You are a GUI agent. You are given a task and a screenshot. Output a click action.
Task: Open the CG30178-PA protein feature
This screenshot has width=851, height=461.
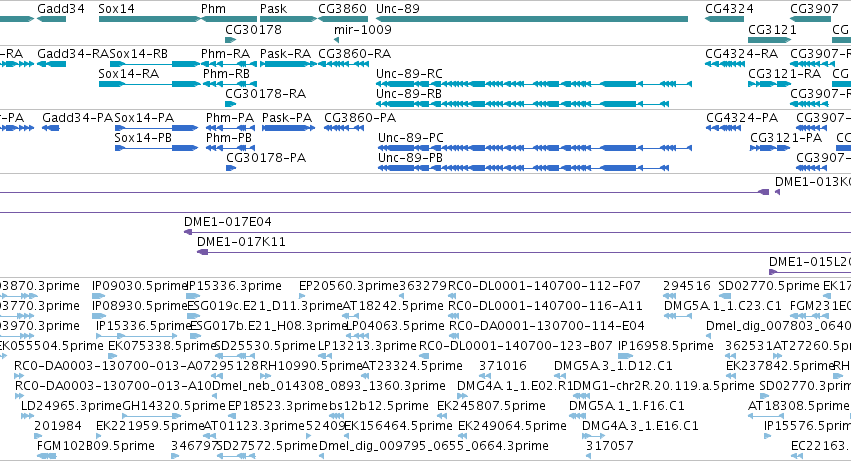tap(266, 157)
